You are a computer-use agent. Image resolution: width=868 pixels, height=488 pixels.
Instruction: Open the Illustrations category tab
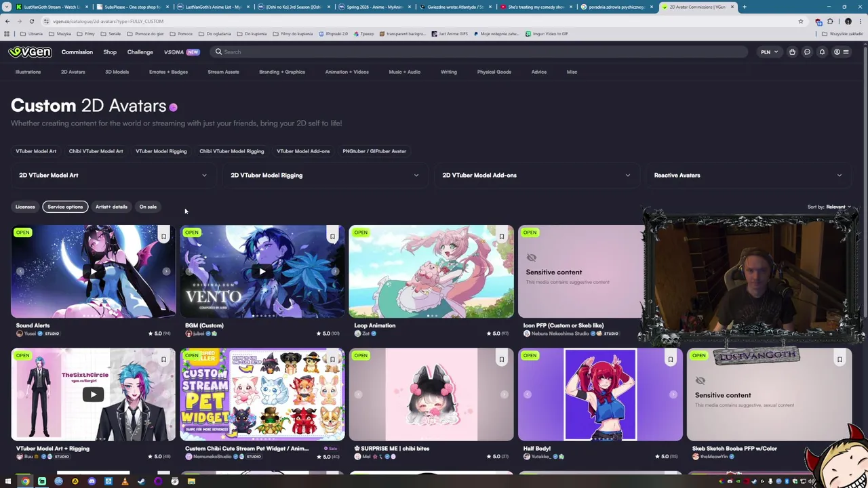click(x=28, y=72)
